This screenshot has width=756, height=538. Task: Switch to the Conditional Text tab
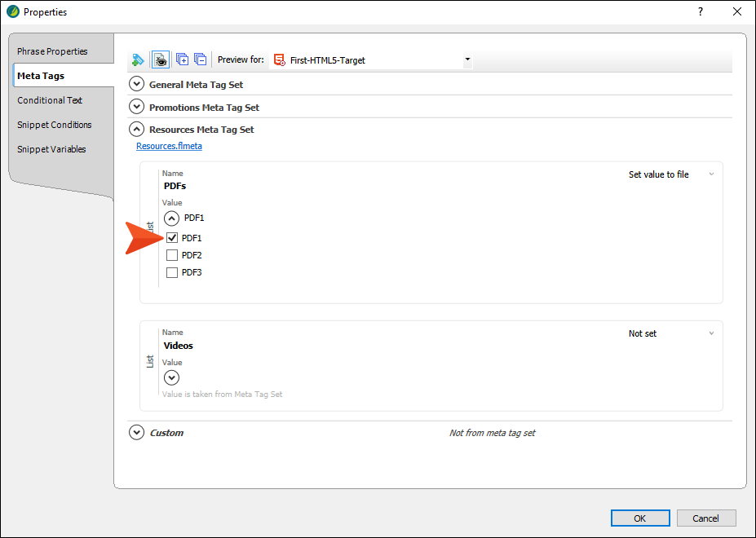click(50, 100)
